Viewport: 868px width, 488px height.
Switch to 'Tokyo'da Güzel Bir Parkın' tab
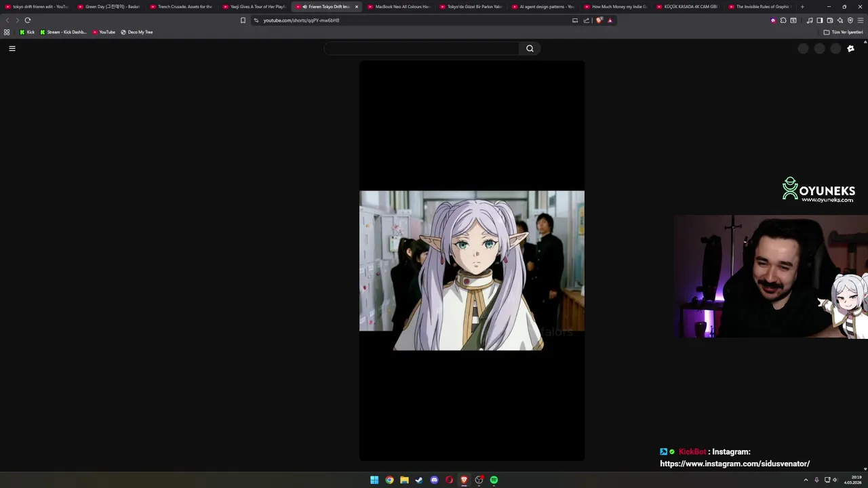click(x=472, y=7)
